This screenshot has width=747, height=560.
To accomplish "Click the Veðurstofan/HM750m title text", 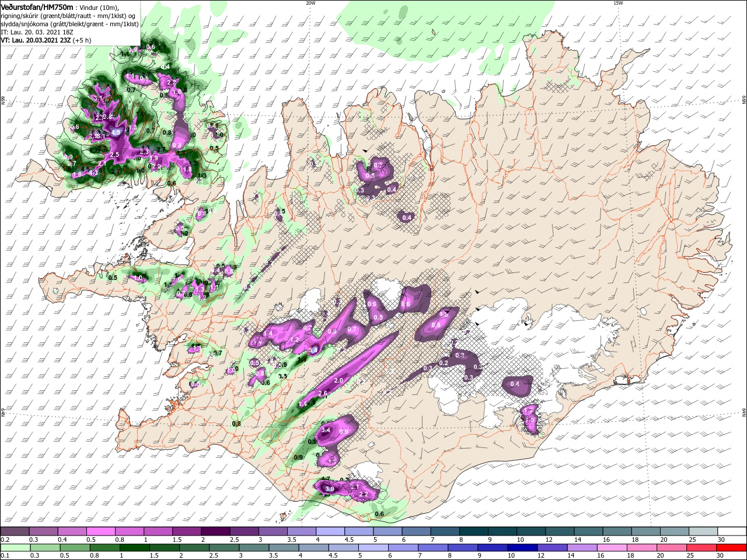I will [x=37, y=6].
